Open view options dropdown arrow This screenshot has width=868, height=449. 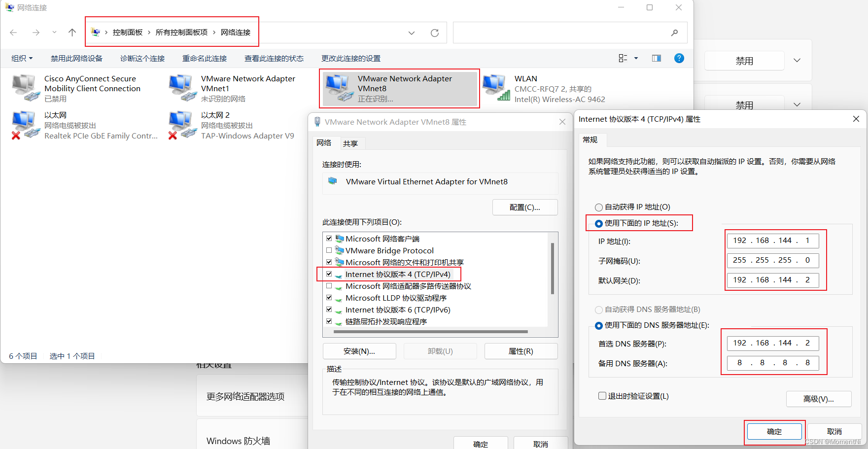[636, 58]
